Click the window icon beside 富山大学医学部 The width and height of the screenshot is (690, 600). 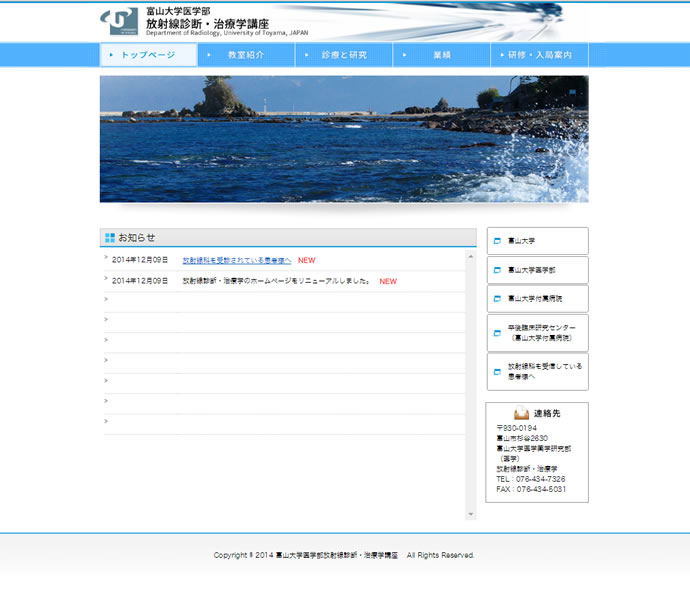497,270
